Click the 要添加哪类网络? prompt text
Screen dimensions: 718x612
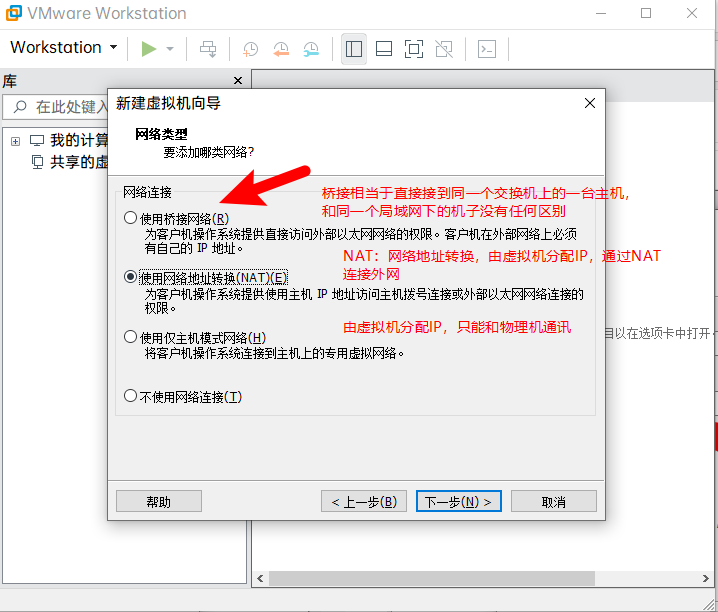[x=209, y=152]
